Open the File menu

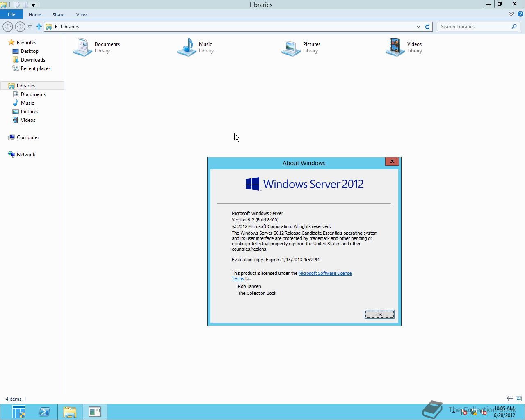11,14
